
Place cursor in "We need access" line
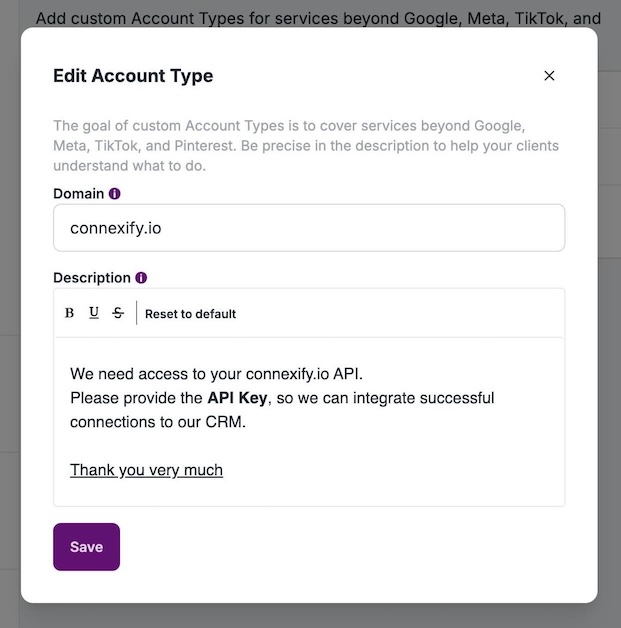[216, 374]
